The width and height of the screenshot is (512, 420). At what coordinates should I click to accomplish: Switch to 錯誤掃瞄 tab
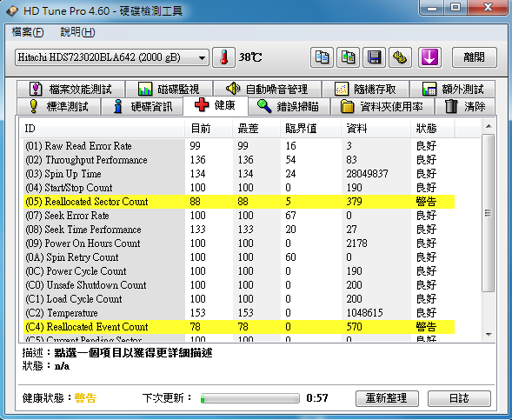[289, 106]
